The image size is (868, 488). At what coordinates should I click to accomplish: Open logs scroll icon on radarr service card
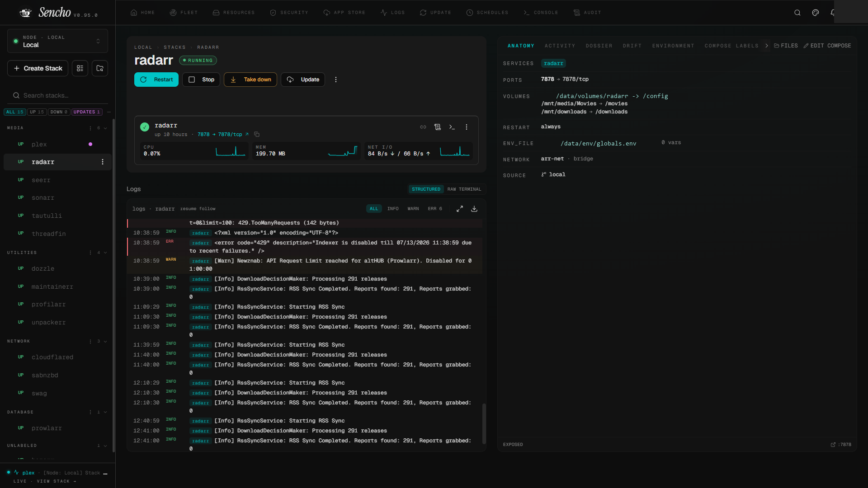pos(438,127)
